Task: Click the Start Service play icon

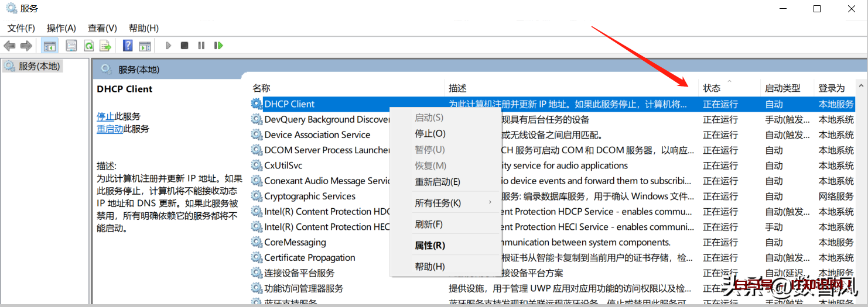Action: click(168, 46)
